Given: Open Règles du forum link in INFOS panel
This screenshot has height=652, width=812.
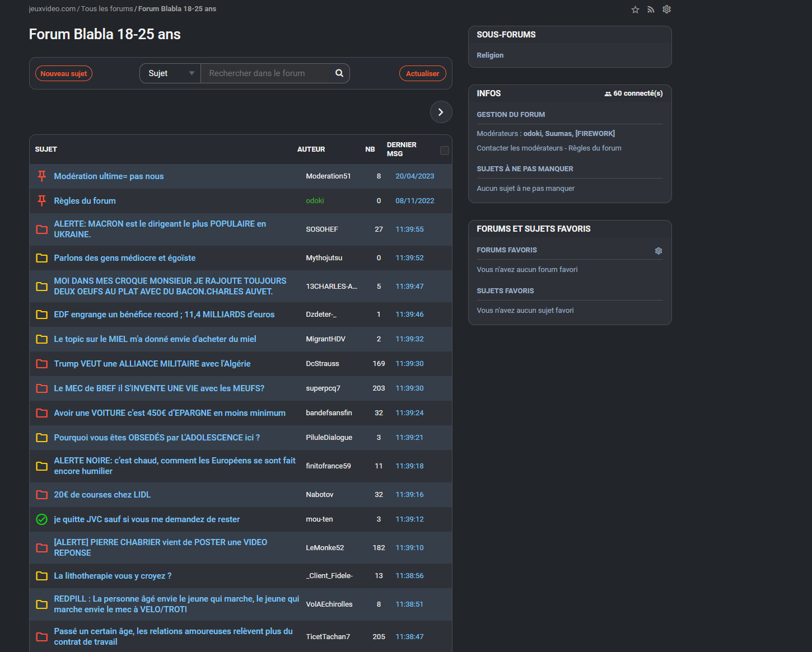Looking at the screenshot, I should click(x=595, y=148).
